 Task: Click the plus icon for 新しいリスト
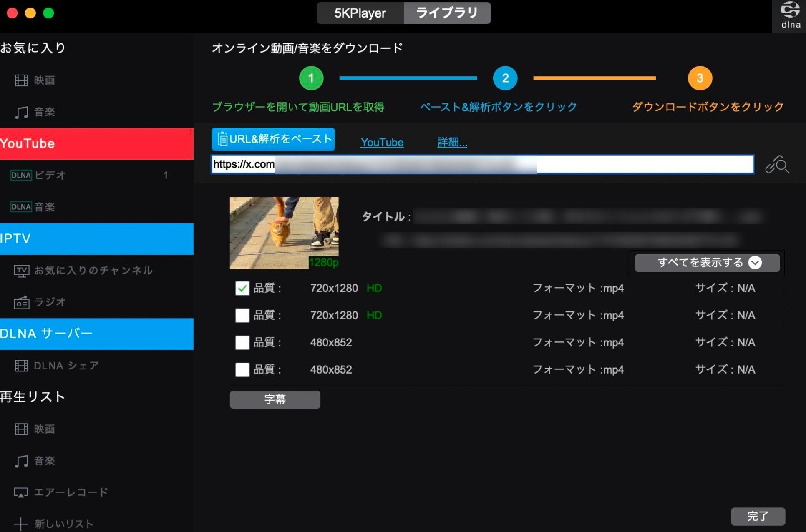[20, 524]
